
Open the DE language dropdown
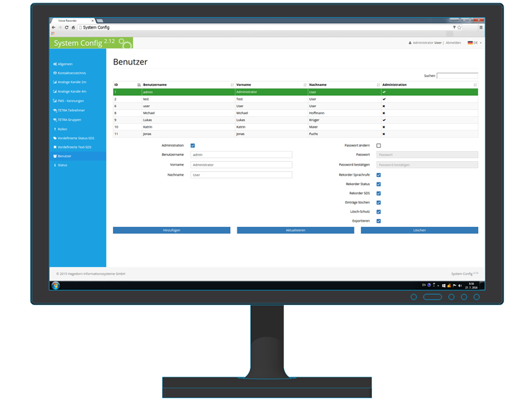pos(474,43)
